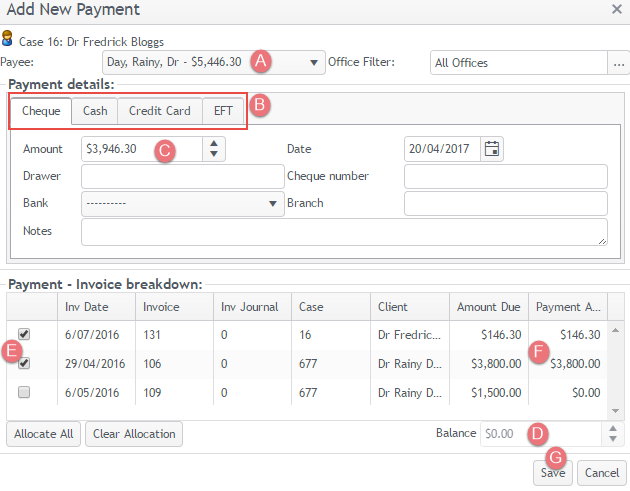The image size is (630, 491).
Task: Open the Office Filter ellipsis button
Action: point(617,62)
